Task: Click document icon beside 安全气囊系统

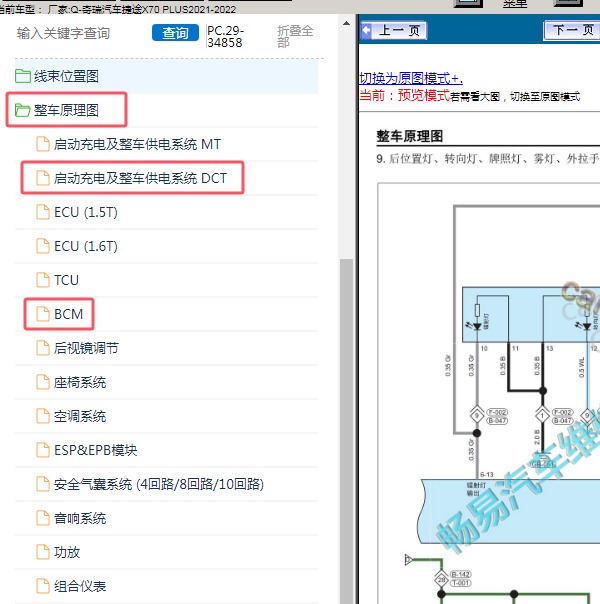Action: click(43, 484)
